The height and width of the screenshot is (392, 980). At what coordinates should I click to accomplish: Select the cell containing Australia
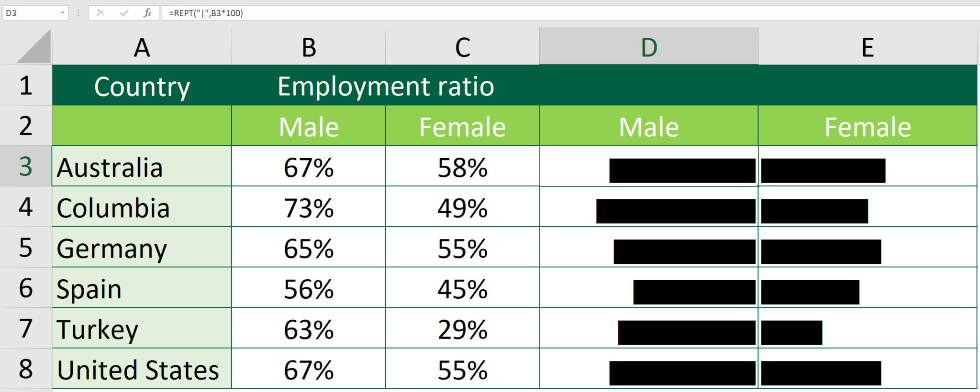click(142, 167)
